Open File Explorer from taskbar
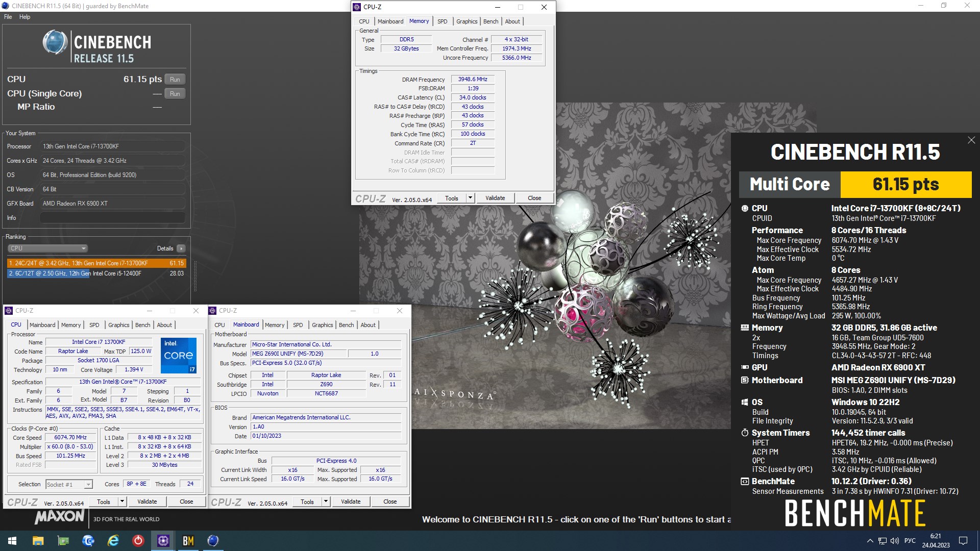This screenshot has width=980, height=551. click(x=38, y=541)
